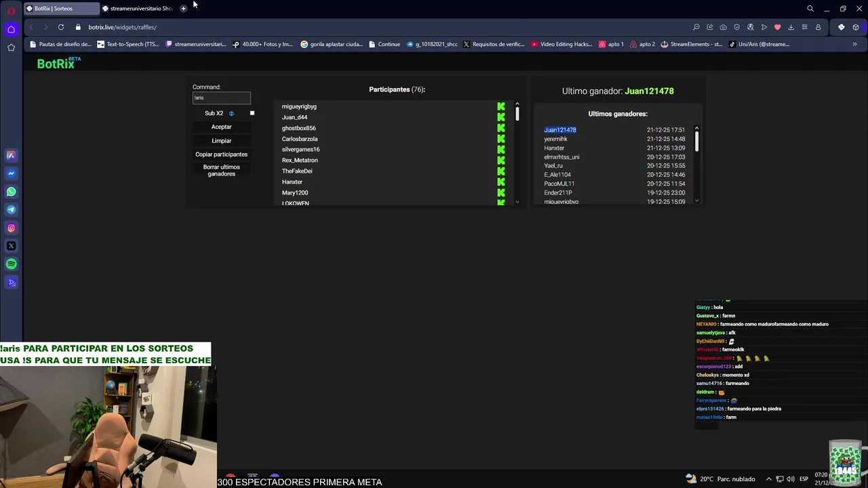Click Ultimos ganadores scrollbar thumb
Screen dimensions: 868x488
coord(696,141)
